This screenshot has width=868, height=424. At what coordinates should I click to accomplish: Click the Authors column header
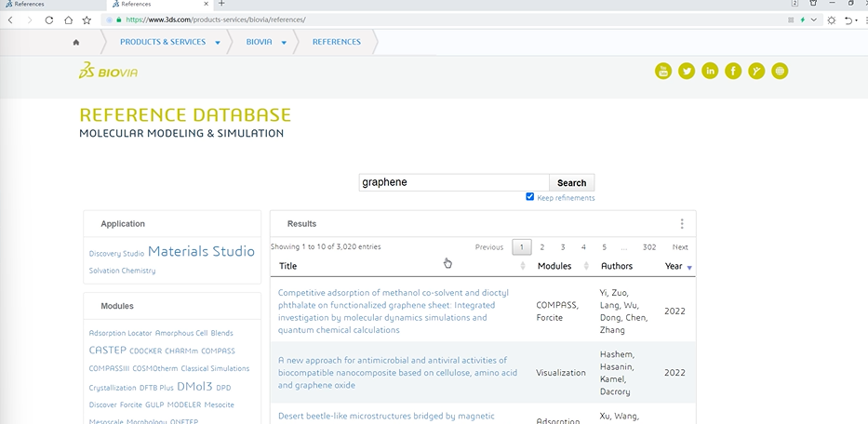tap(617, 266)
